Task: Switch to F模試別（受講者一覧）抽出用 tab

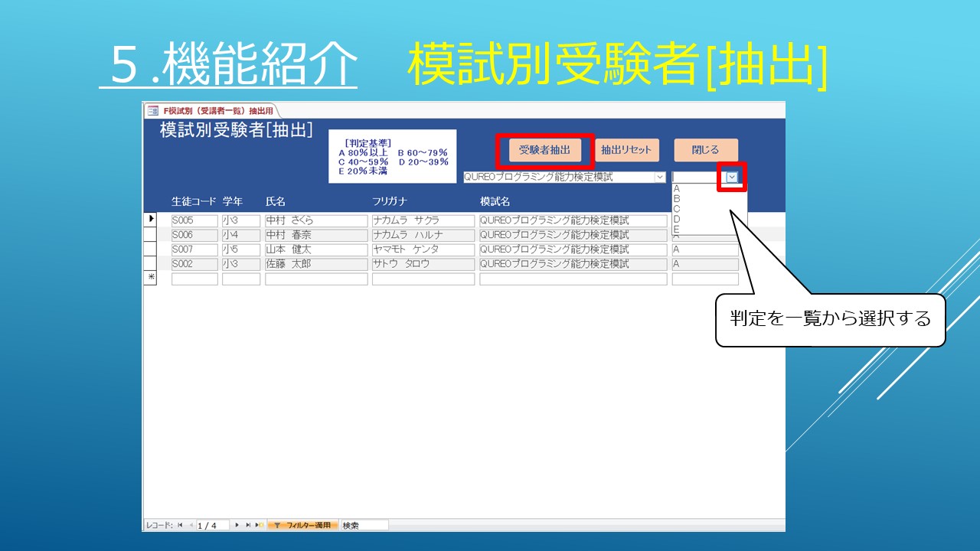Action: click(213, 110)
